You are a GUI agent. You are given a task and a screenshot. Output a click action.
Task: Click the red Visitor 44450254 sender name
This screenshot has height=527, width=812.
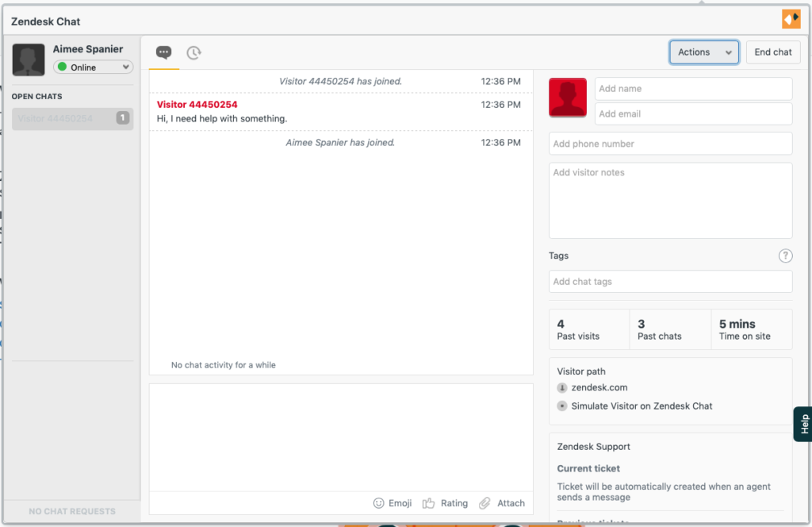197,105
